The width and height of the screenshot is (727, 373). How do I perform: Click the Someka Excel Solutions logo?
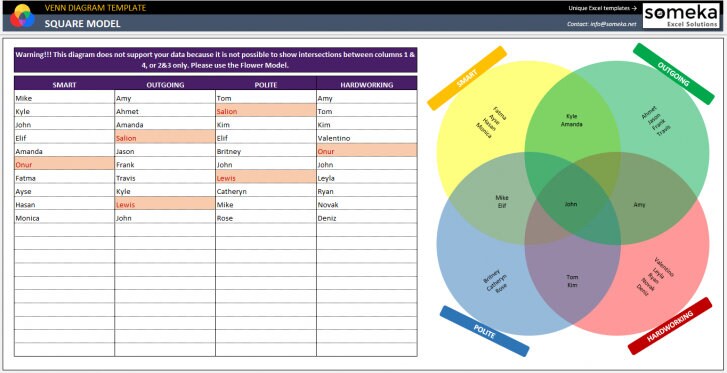pos(681,16)
